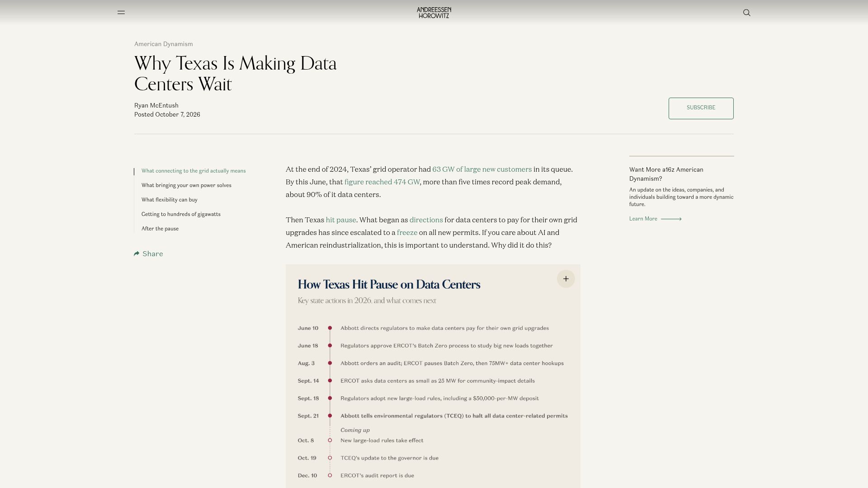This screenshot has height=488, width=868.
Task: Click the Sept. 18 timeline dot
Action: click(330, 399)
